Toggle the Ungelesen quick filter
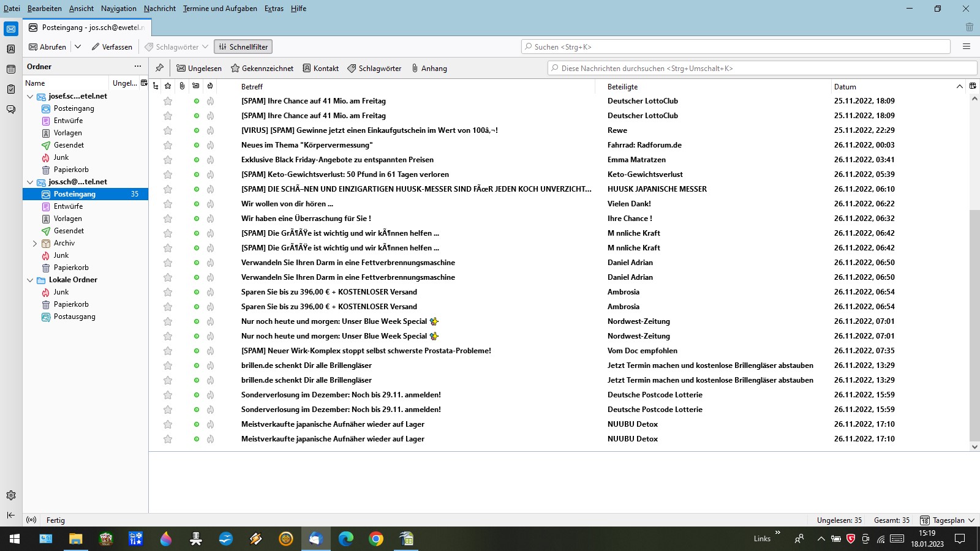Viewport: 980px width, 551px height. pos(199,69)
